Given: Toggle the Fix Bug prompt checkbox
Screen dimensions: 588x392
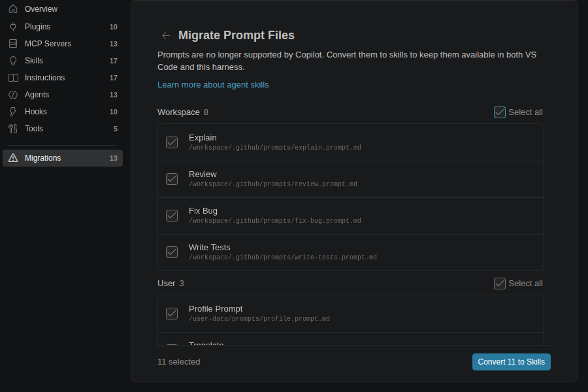Looking at the screenshot, I should [x=172, y=216].
